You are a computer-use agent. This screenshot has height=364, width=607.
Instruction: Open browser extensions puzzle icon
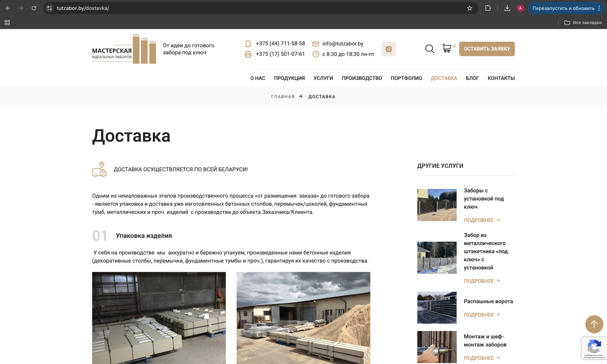click(488, 8)
